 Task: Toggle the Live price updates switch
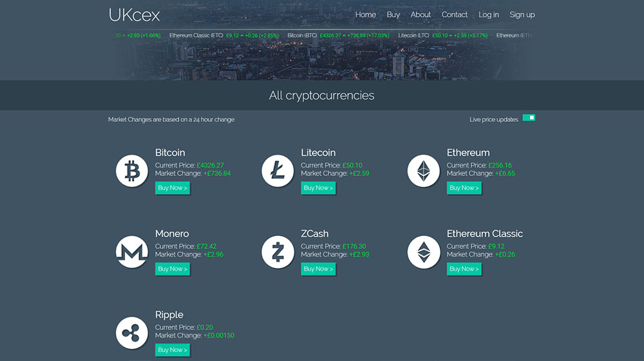(x=529, y=118)
